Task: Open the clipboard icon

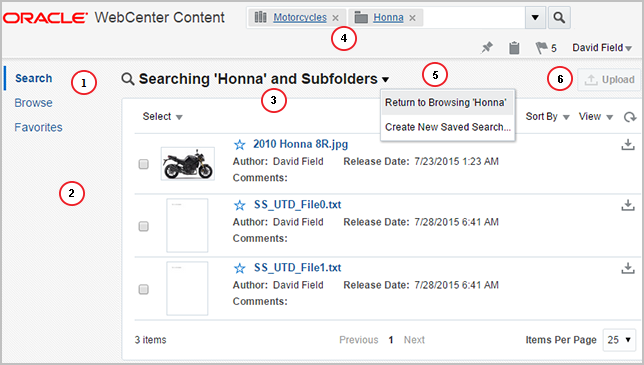Action: coord(514,48)
